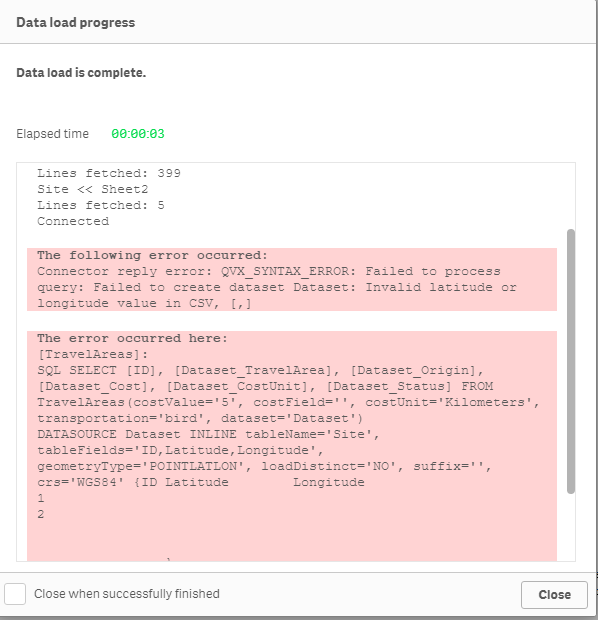Click the scrollbar track above the thumb
Image resolution: width=598 pixels, height=620 pixels.
pos(570,196)
